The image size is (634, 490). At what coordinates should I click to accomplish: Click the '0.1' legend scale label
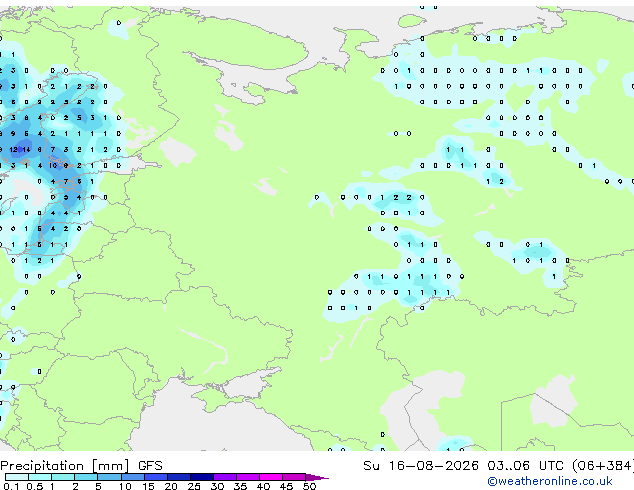11,486
